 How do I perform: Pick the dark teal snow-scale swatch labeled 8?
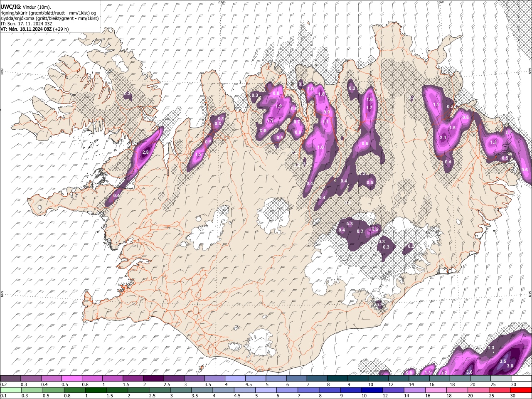tap(337, 378)
